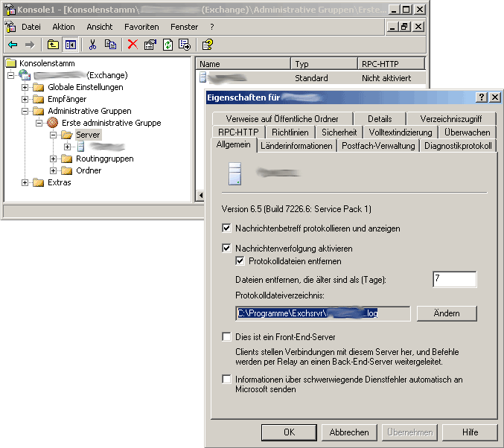
Task: Toggle the Show/Hide Console Tree icon
Action: 69,45
